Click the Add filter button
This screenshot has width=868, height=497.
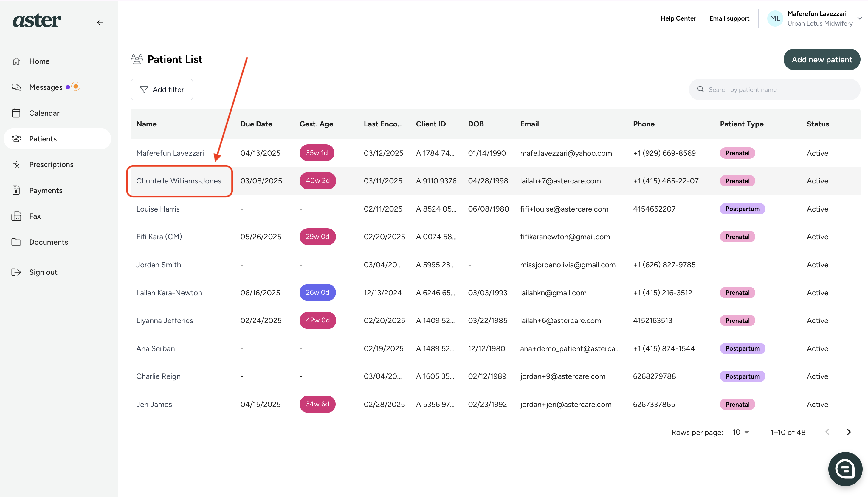coord(162,89)
